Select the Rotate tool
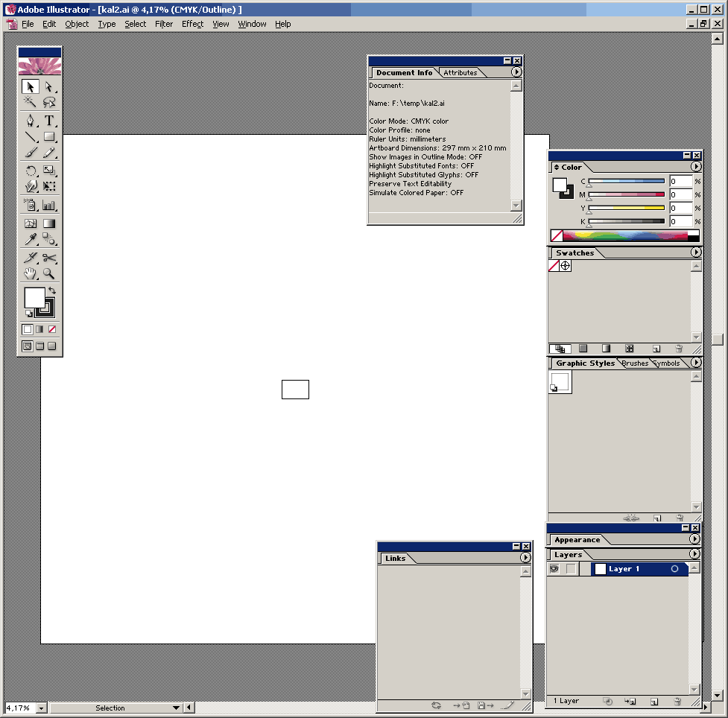 pos(31,171)
